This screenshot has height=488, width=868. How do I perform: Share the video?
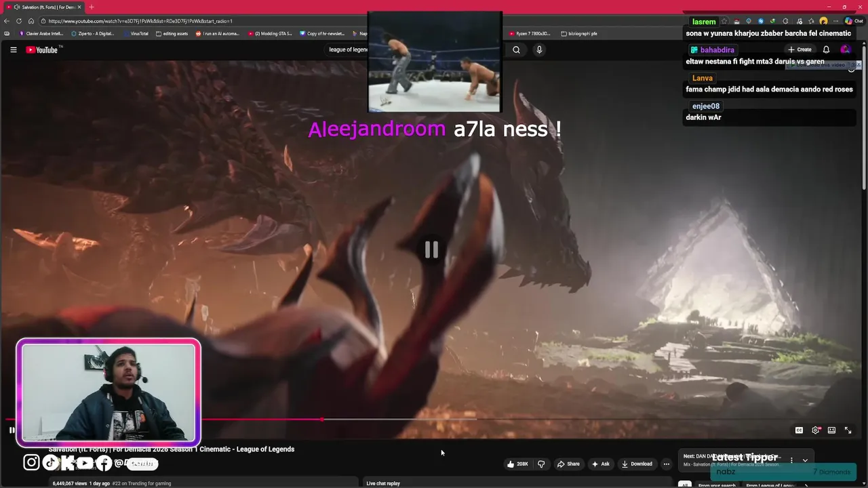[568, 464]
